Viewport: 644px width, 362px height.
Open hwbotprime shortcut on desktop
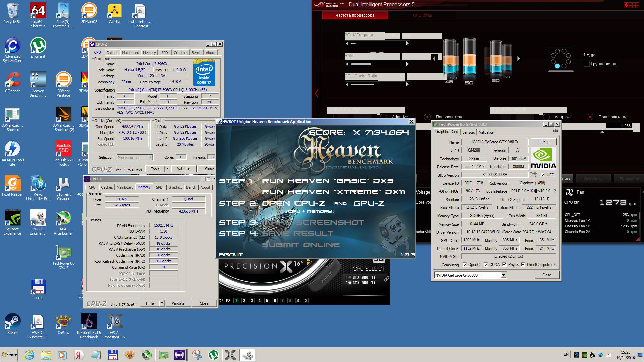(140, 15)
